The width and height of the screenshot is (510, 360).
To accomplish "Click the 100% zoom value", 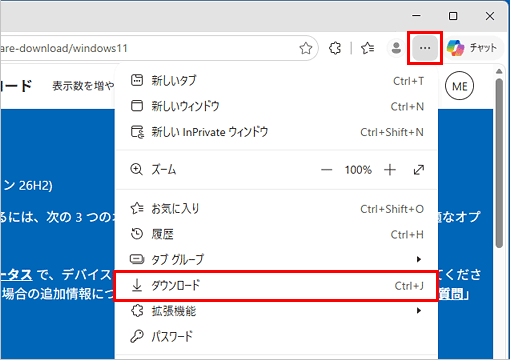I will point(358,170).
